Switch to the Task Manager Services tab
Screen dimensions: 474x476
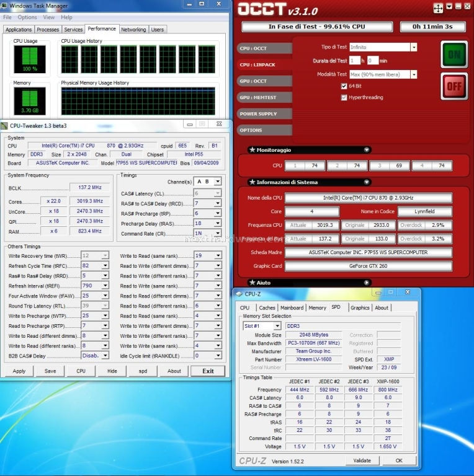pyautogui.click(x=73, y=30)
